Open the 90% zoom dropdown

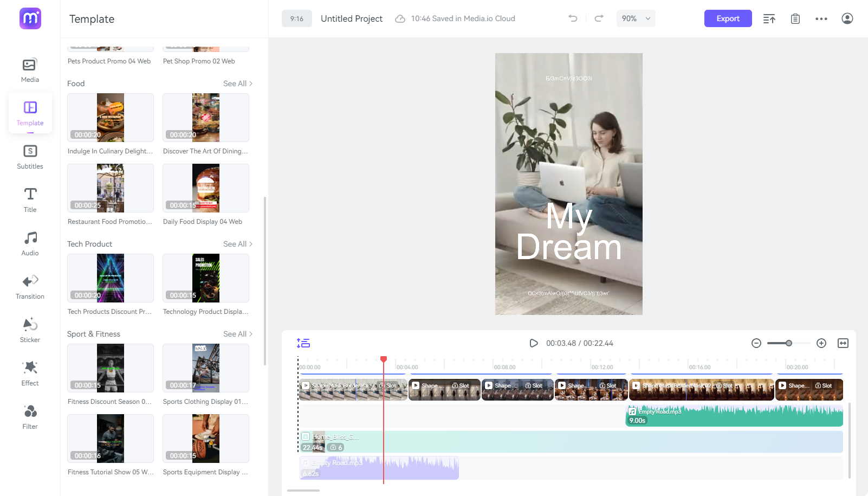[636, 18]
